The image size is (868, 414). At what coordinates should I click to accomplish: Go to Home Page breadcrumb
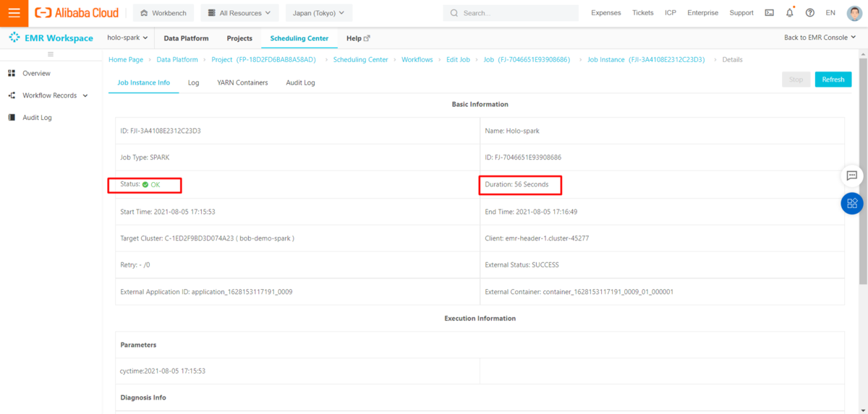(x=126, y=60)
